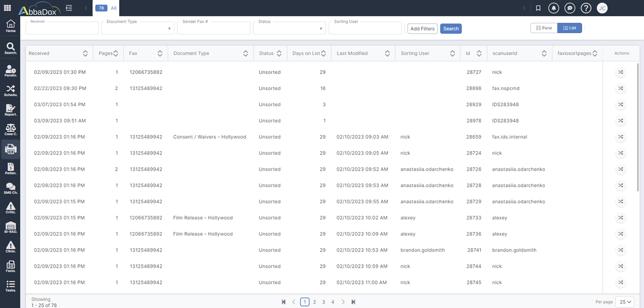Go to page 3 of results
644x308 pixels.
(x=324, y=301)
